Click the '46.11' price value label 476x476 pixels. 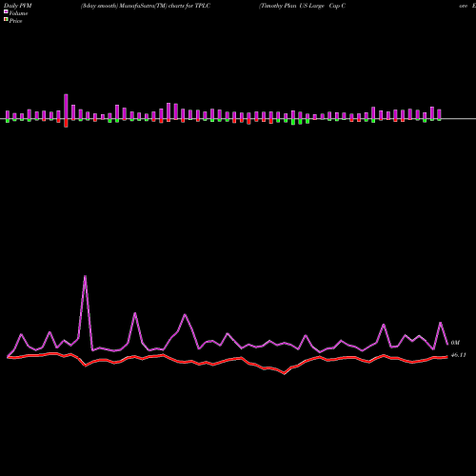pos(458,355)
